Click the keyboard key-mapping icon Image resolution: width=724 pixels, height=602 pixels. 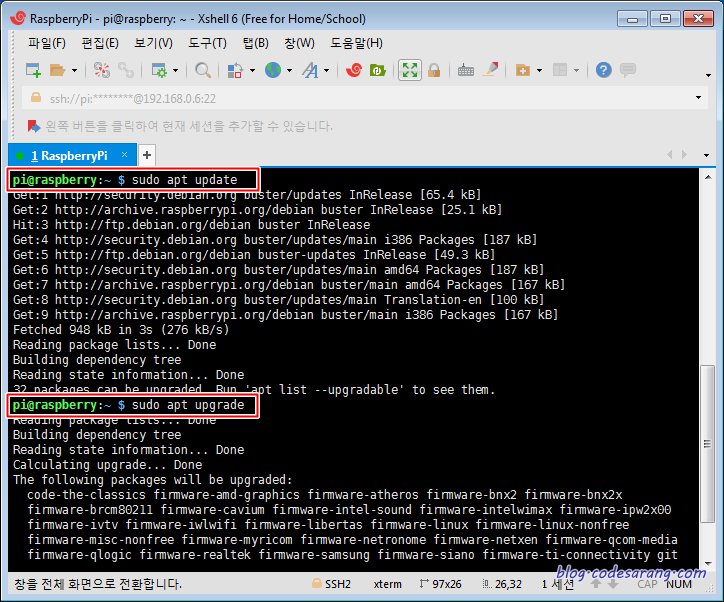click(x=466, y=70)
